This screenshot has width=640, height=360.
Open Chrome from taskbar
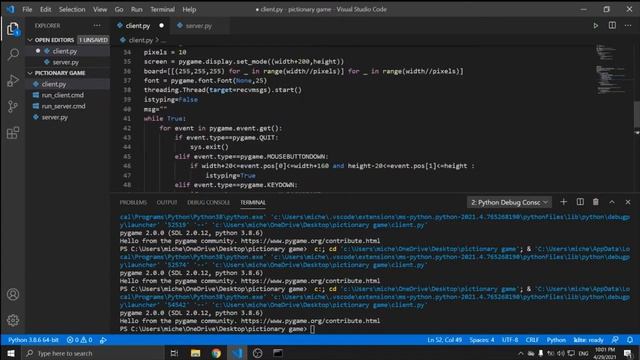click(216, 353)
